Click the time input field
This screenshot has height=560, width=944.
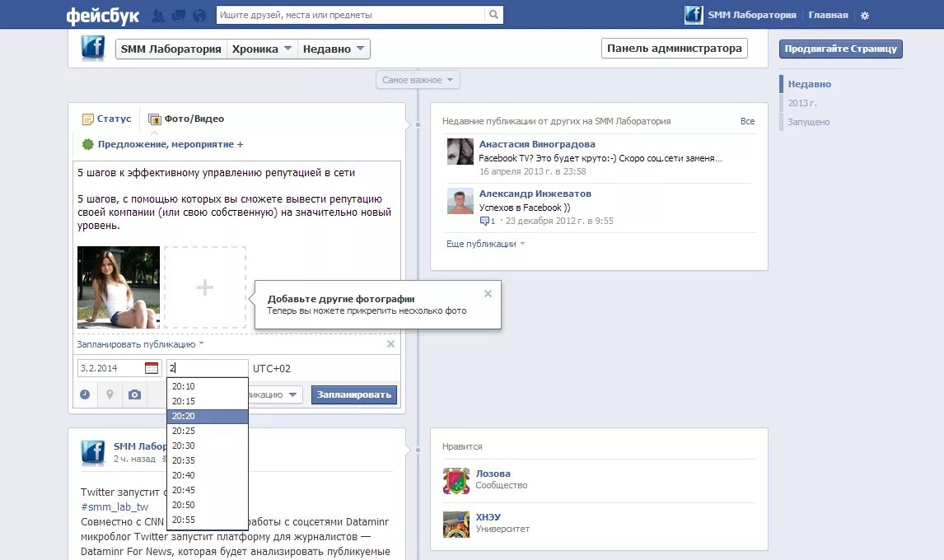(207, 368)
